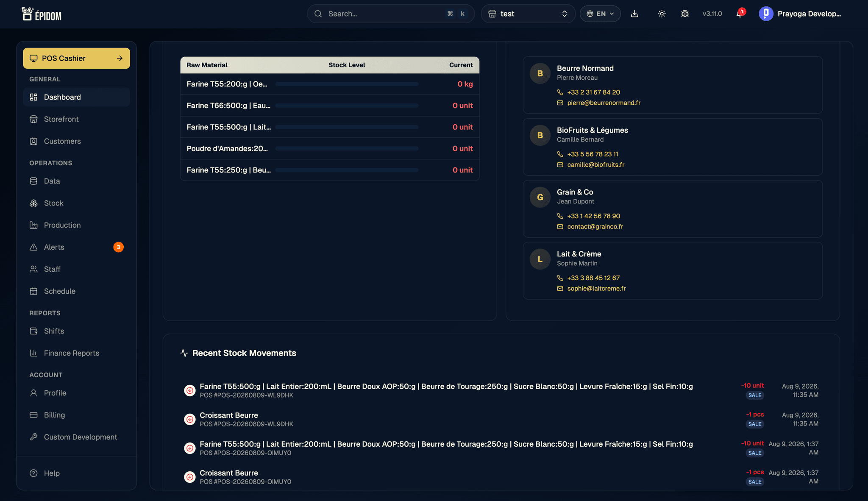Click the 'Raw Material' column header
868x501 pixels.
207,65
